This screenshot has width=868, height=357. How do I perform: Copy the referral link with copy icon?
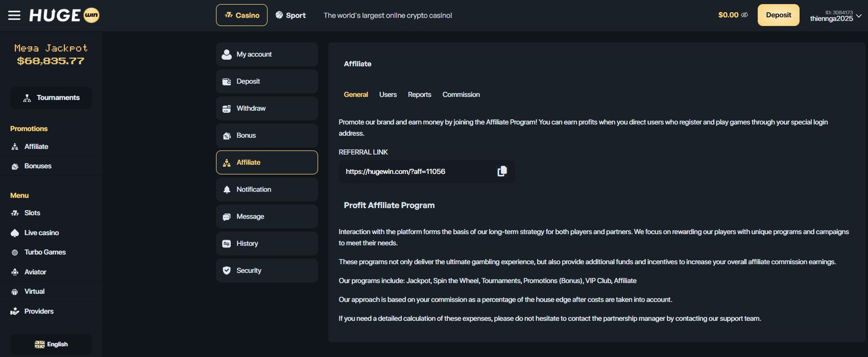click(x=502, y=171)
